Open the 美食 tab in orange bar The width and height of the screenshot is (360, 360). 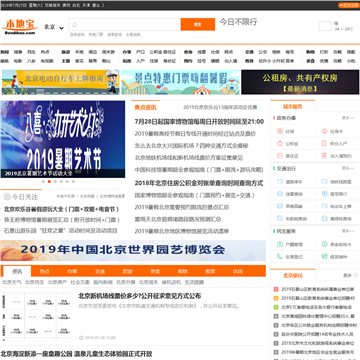click(x=155, y=271)
